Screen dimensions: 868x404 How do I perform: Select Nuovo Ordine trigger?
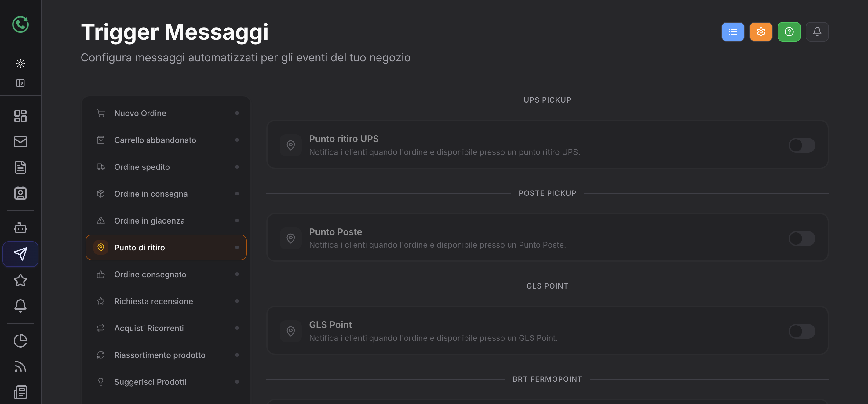pos(166,113)
